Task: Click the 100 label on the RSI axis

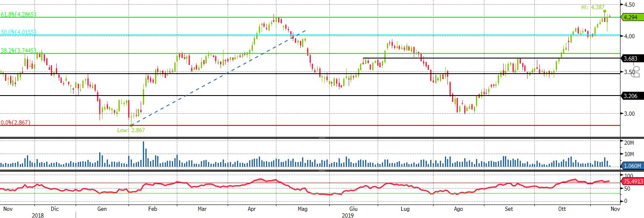Action: 628,175
